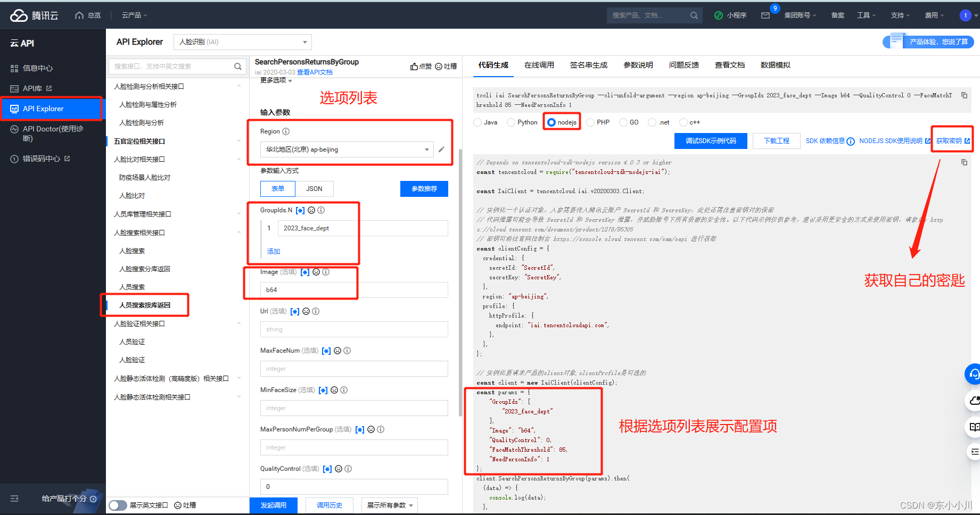Switch to the 在线调用 tab
This screenshot has width=980, height=515.
[x=539, y=65]
